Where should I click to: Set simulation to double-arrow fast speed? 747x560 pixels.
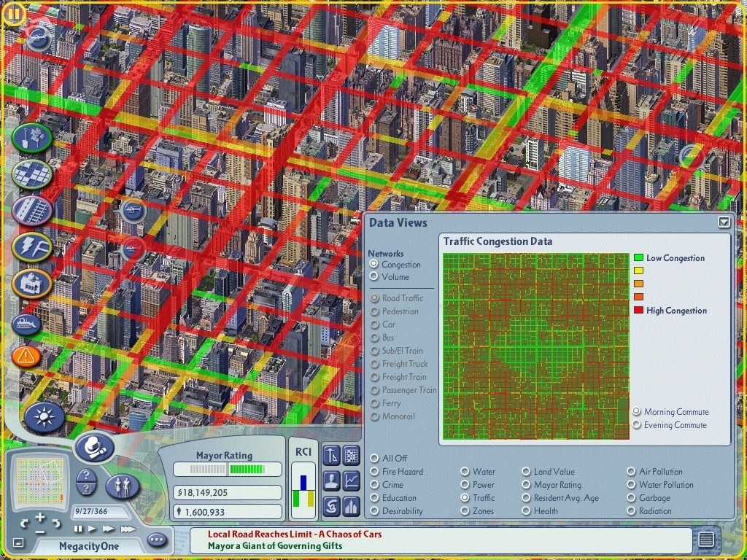click(109, 529)
